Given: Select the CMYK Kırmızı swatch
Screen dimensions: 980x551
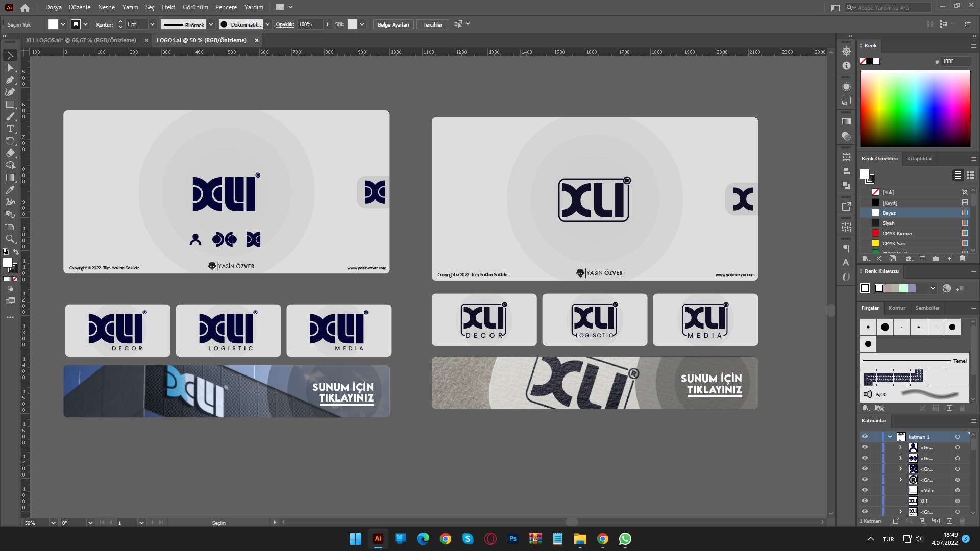Looking at the screenshot, I should pos(914,233).
